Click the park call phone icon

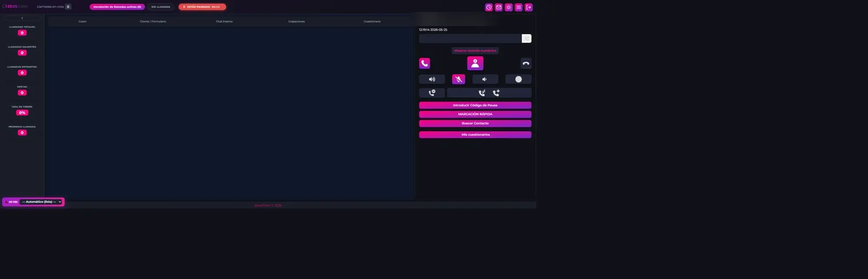coord(432,93)
